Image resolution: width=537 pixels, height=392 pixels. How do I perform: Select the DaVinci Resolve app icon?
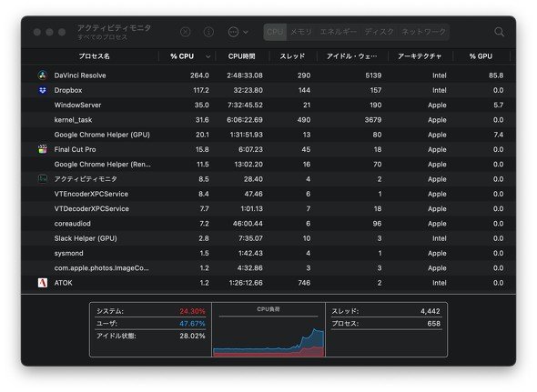43,75
